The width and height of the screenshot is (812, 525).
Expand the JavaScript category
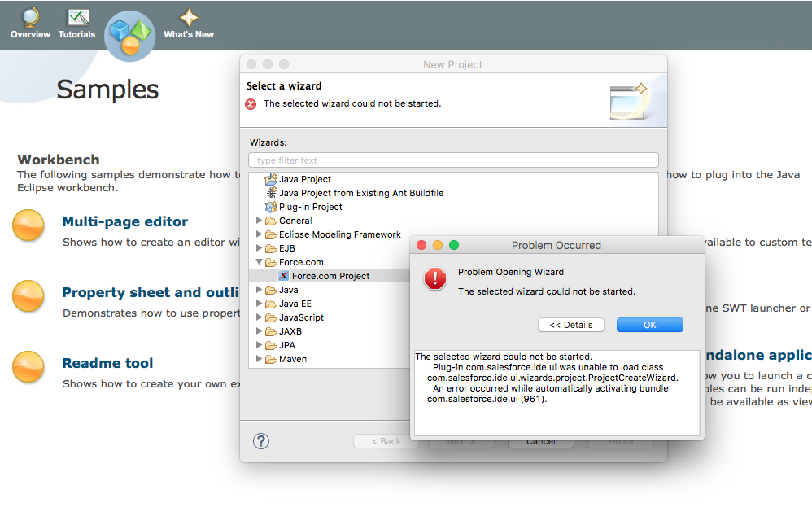(x=259, y=317)
